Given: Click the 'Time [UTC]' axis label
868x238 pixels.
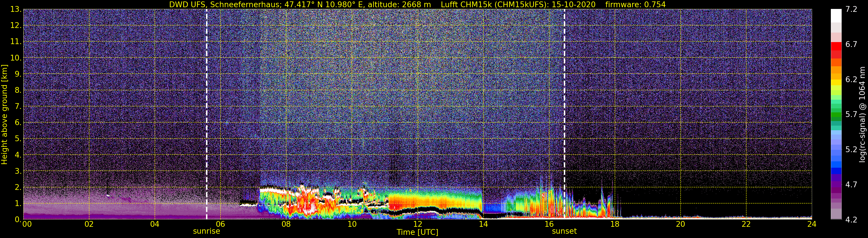Looking at the screenshot, I should click(x=417, y=232).
